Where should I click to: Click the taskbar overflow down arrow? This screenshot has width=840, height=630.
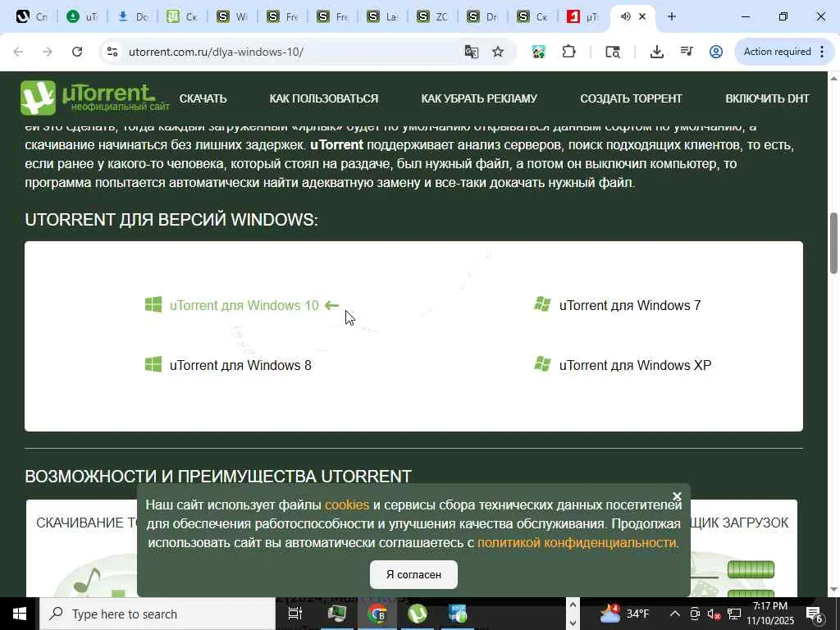[x=573, y=623]
